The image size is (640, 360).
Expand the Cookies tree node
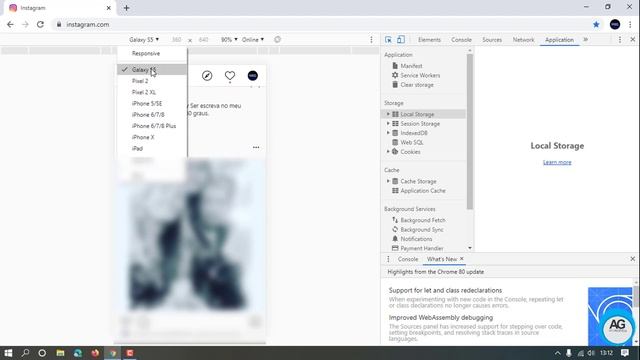(388, 152)
